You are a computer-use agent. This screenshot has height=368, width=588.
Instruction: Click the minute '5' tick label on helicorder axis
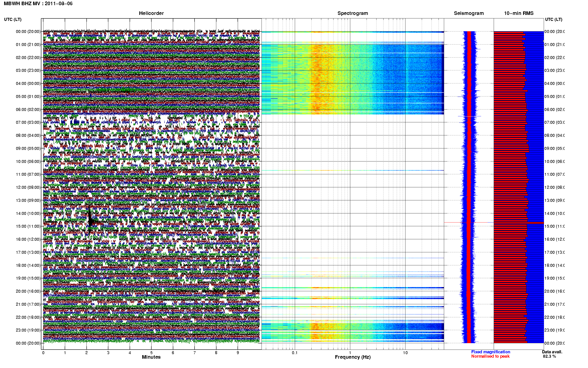click(151, 353)
